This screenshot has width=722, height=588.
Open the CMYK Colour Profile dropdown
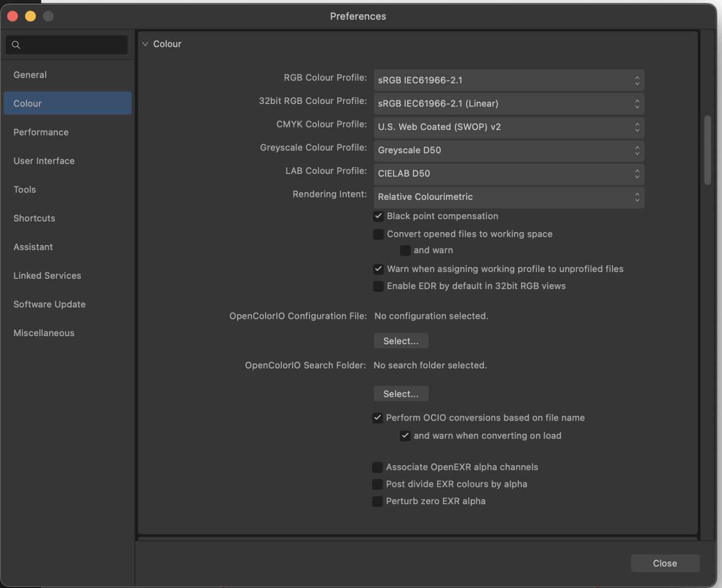(508, 127)
